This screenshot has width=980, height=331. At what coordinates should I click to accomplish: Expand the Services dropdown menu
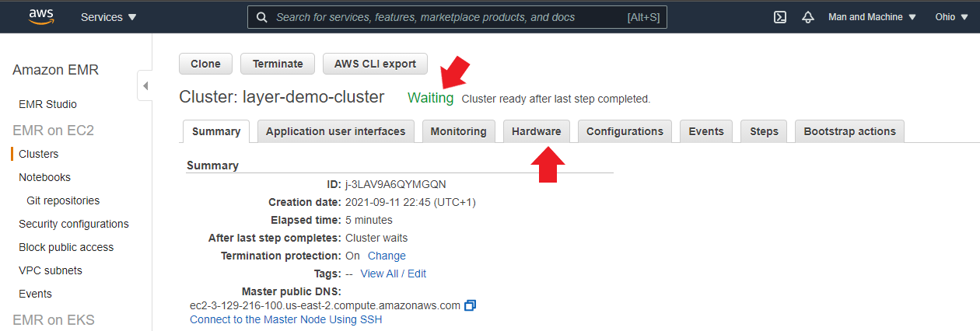click(108, 17)
